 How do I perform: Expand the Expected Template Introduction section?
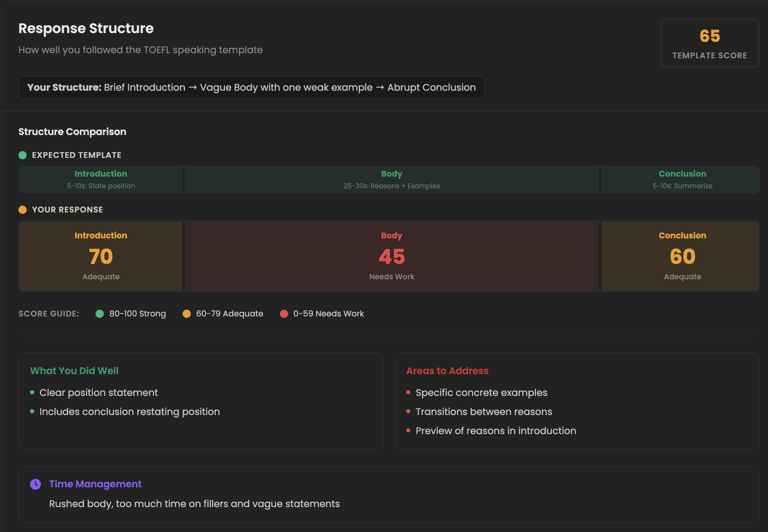coord(101,179)
